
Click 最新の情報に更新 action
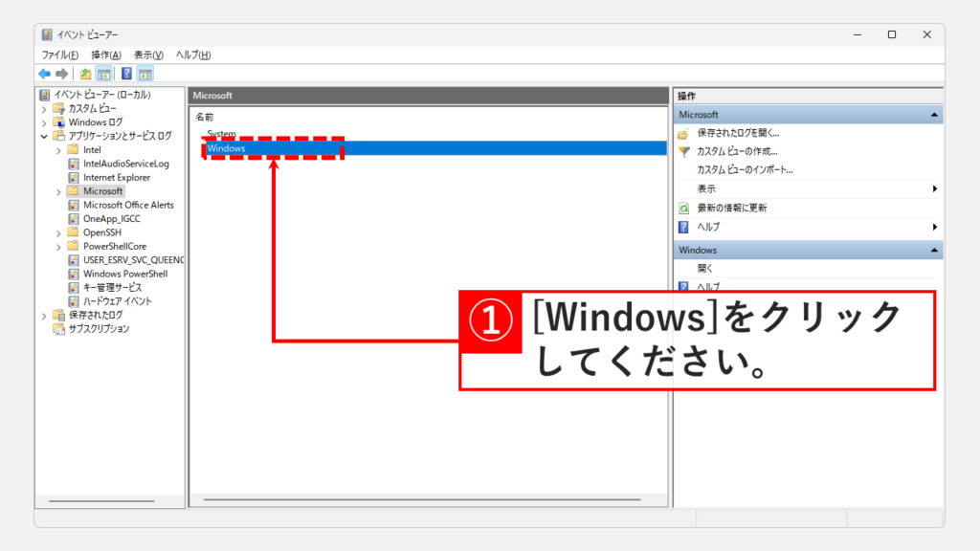732,208
